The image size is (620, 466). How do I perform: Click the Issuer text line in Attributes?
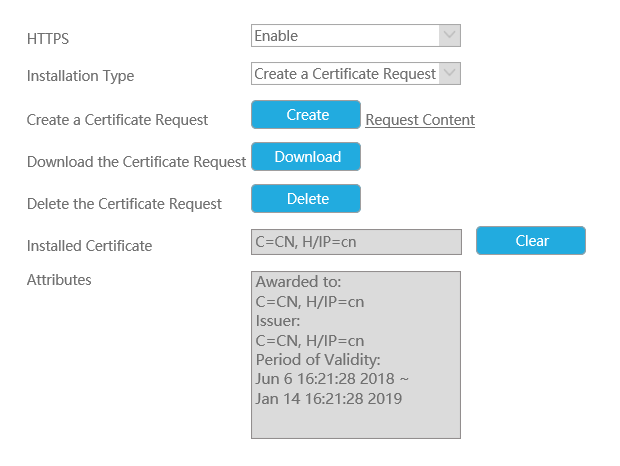[x=278, y=321]
